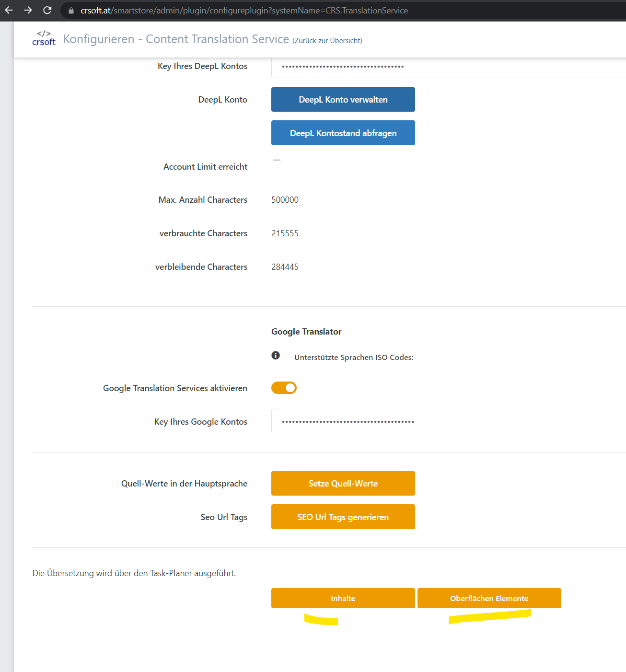
Task: Click the browser forward arrow
Action: coord(28,10)
